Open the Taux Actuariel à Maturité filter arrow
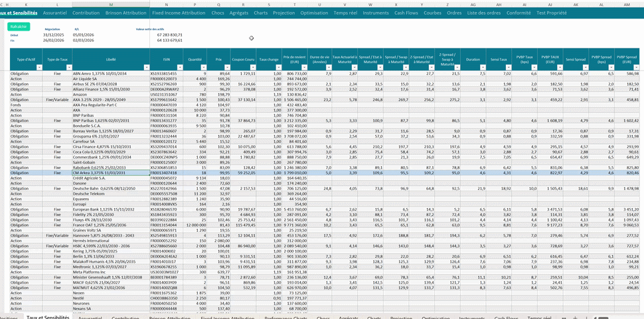The width and height of the screenshot is (644, 319). pyautogui.click(x=355, y=67)
